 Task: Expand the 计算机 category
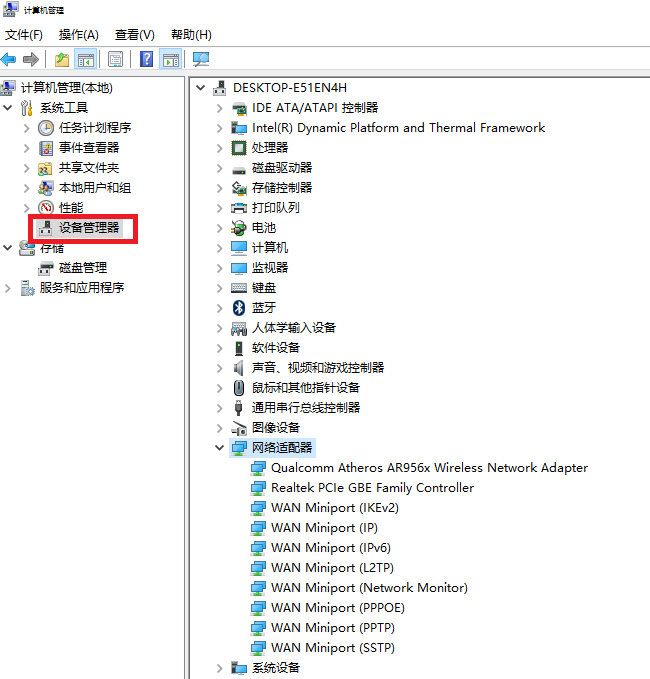(220, 248)
